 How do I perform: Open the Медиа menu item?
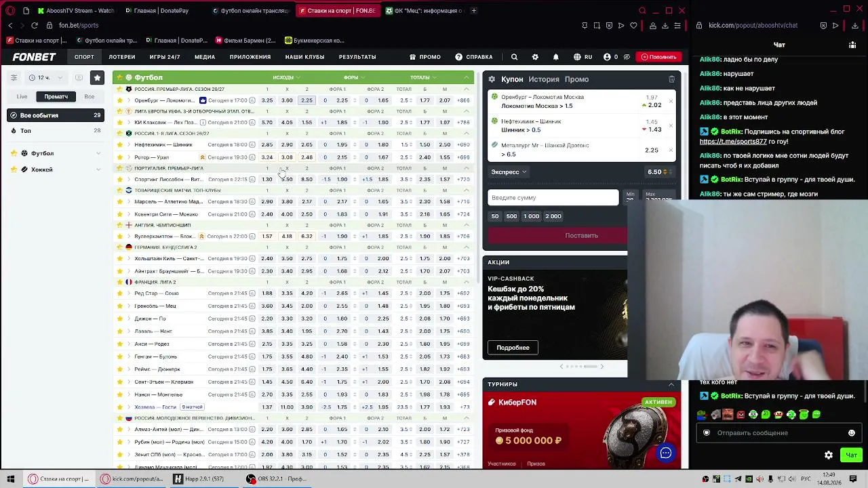pyautogui.click(x=205, y=57)
